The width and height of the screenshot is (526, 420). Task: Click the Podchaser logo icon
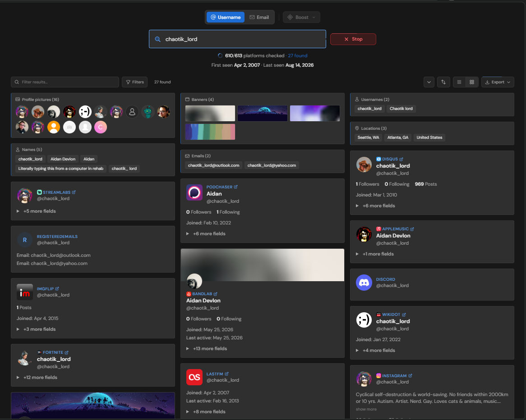pyautogui.click(x=194, y=192)
